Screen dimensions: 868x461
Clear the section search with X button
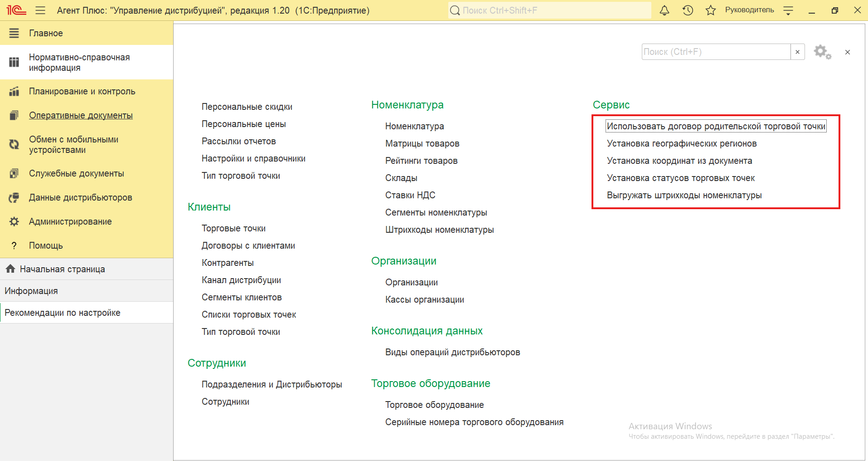797,52
